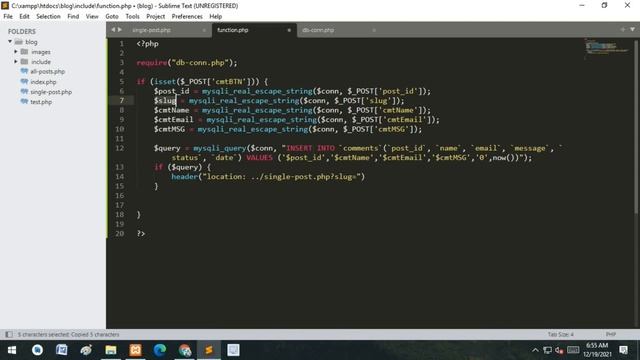This screenshot has width=640, height=360.
Task: Open the tab list dropdown arrow
Action: pos(632,29)
